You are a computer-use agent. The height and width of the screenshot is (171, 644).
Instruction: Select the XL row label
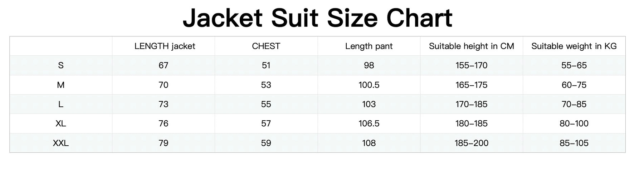[x=61, y=124]
